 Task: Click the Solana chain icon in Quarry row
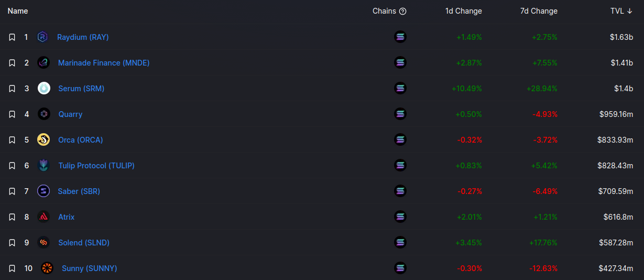[x=400, y=114]
